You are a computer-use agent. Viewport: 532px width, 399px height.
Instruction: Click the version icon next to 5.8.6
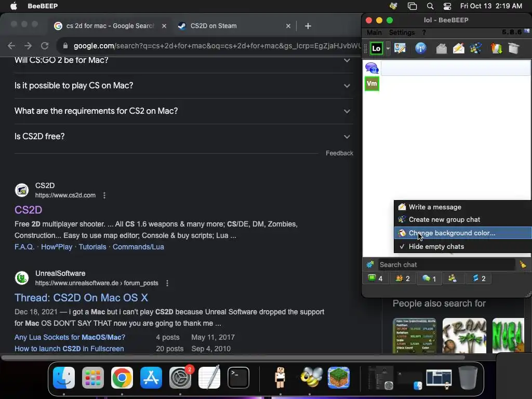pos(527,31)
